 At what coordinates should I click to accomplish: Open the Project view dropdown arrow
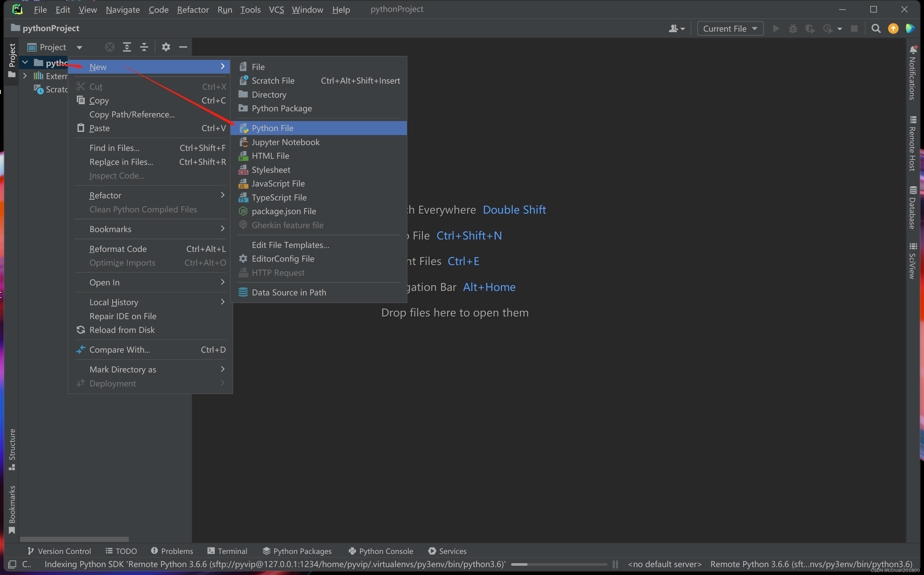(79, 47)
